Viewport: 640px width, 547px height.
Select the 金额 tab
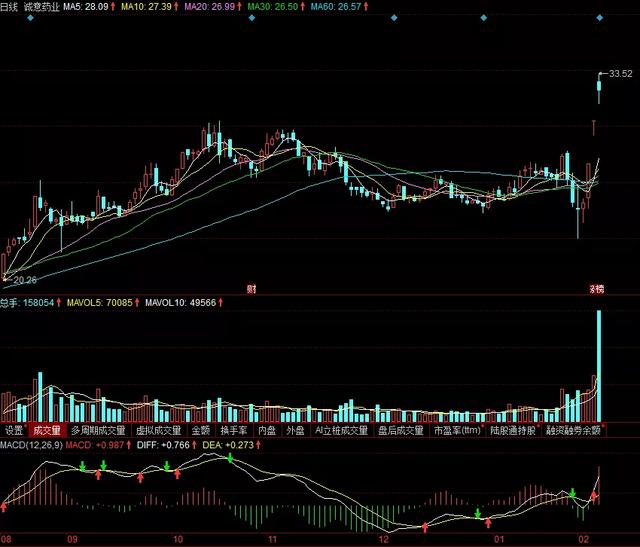pos(201,430)
